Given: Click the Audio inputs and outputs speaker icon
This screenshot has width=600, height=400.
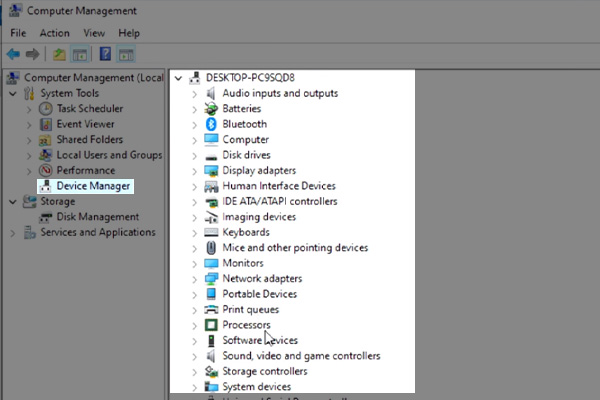Looking at the screenshot, I should pos(211,93).
